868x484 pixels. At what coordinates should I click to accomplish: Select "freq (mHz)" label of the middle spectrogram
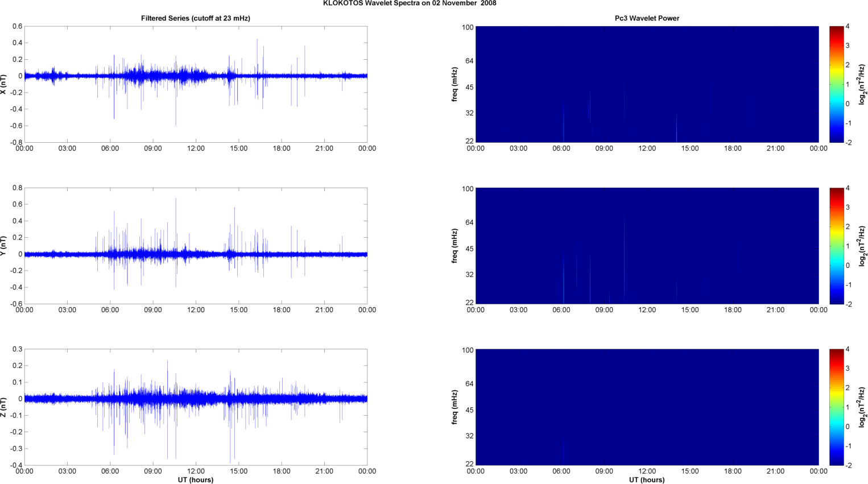click(454, 246)
